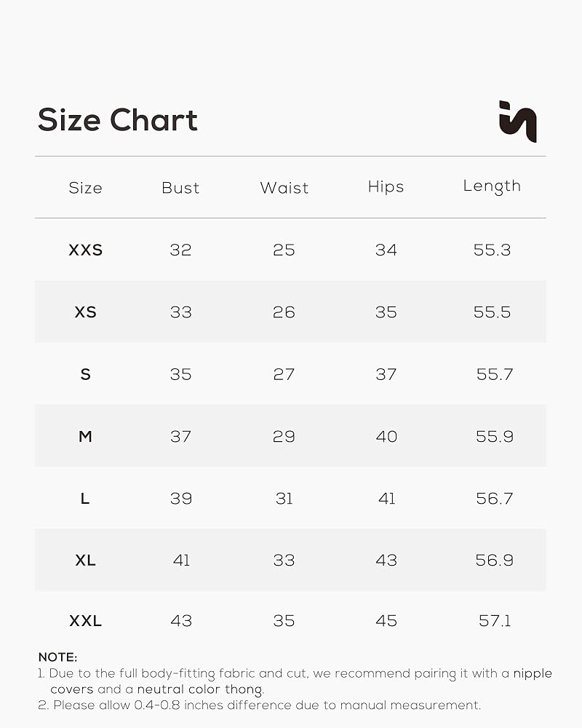Select the L size row label
This screenshot has width=582, height=728.
[85, 499]
